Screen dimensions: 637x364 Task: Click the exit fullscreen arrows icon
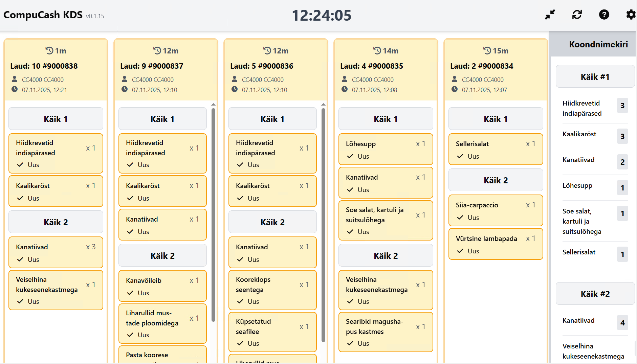click(x=550, y=15)
